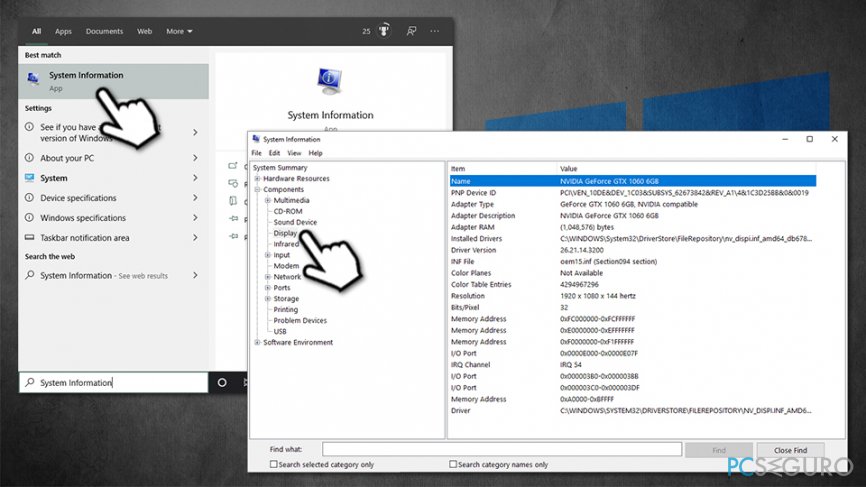Click the Taskbar notification area icon

30,237
